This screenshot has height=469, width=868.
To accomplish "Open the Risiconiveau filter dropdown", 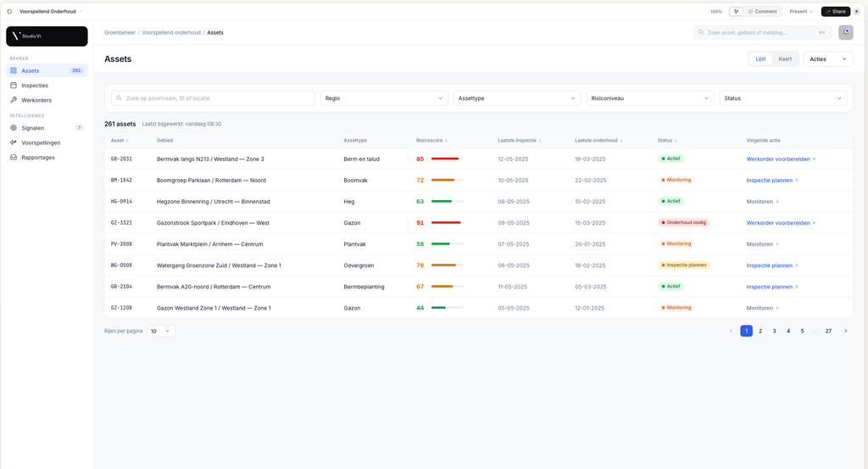I will pyautogui.click(x=650, y=98).
